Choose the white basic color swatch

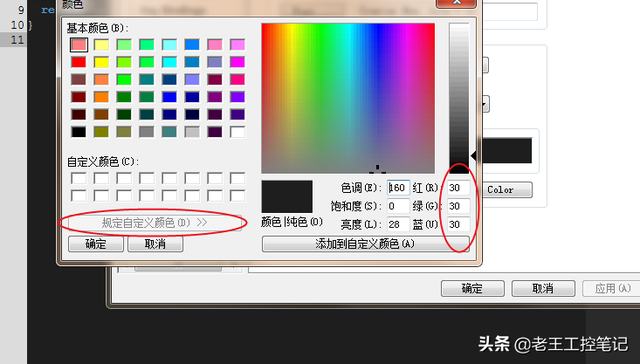click(x=238, y=132)
